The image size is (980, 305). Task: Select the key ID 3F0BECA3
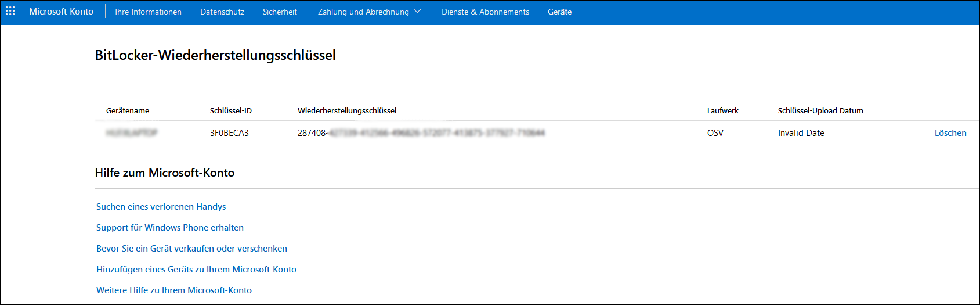[229, 133]
